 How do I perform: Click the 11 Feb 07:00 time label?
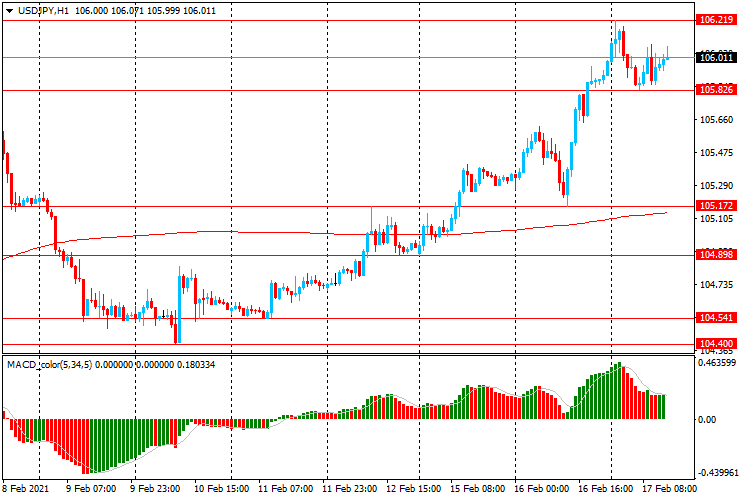[286, 488]
